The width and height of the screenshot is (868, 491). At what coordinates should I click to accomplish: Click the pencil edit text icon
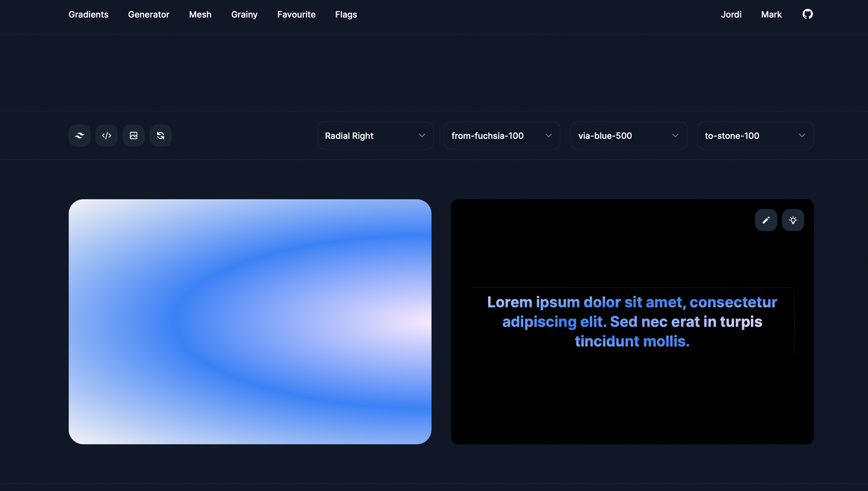(766, 220)
